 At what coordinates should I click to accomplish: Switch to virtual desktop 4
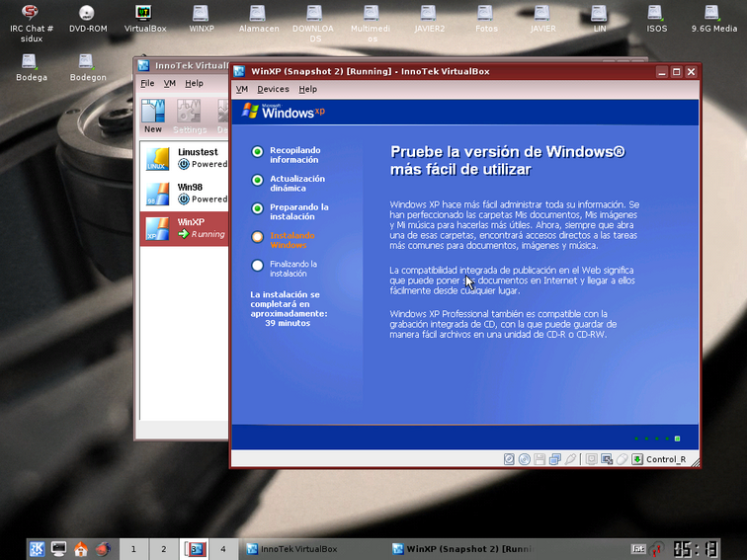223,549
